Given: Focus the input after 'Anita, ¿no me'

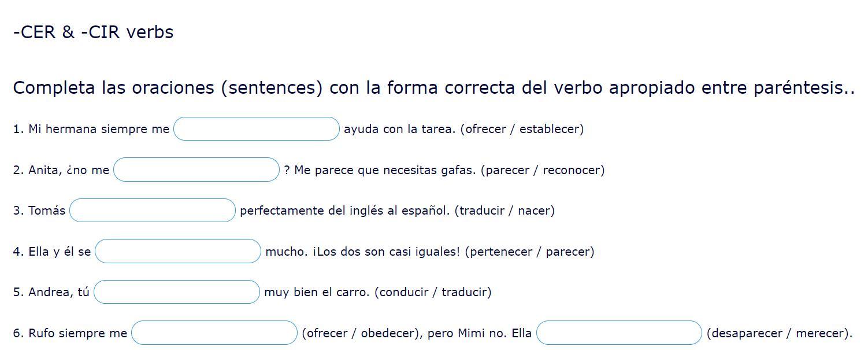Looking at the screenshot, I should pos(196,170).
